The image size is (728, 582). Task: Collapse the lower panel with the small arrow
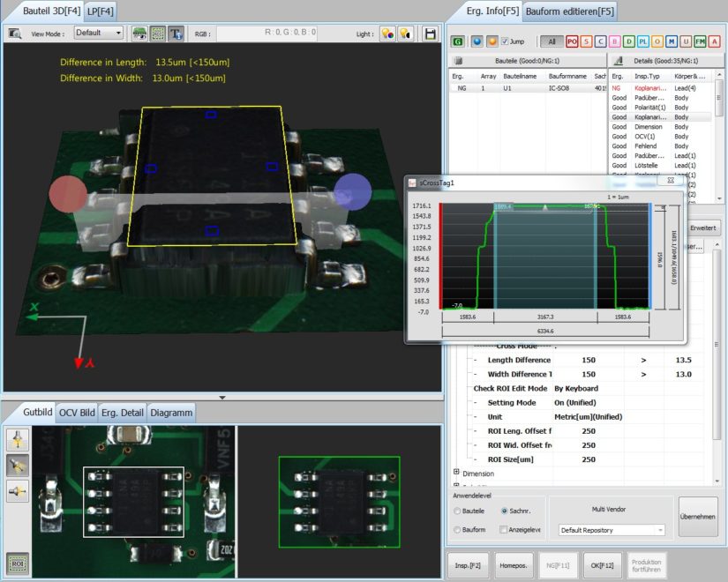pyautogui.click(x=222, y=398)
